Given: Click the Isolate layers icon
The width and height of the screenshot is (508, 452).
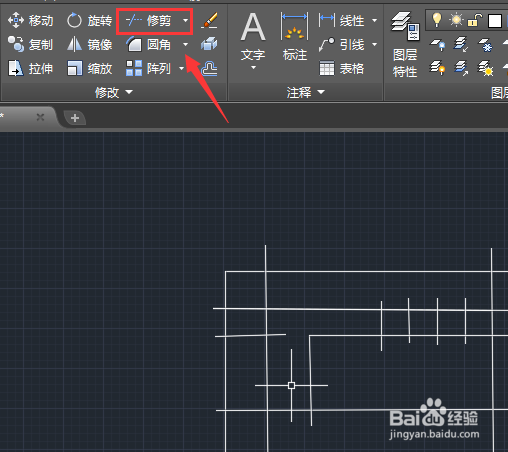Looking at the screenshot, I should coord(462,44).
